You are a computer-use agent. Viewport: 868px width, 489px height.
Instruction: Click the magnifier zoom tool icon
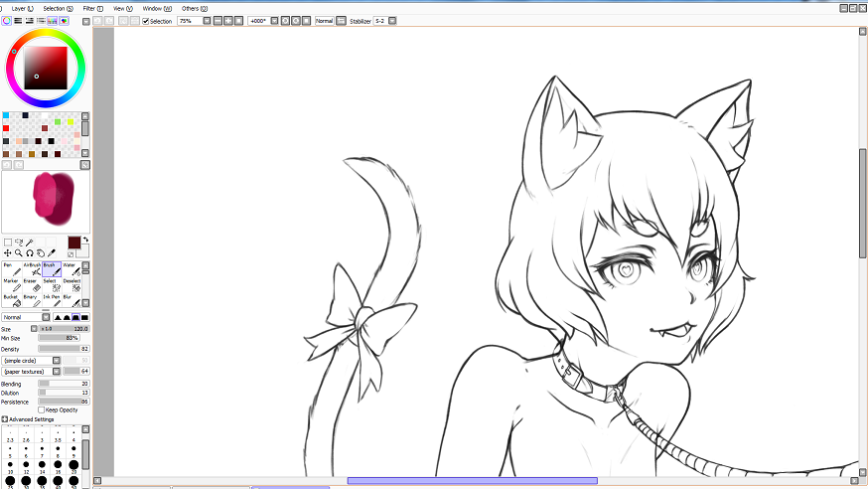(19, 253)
